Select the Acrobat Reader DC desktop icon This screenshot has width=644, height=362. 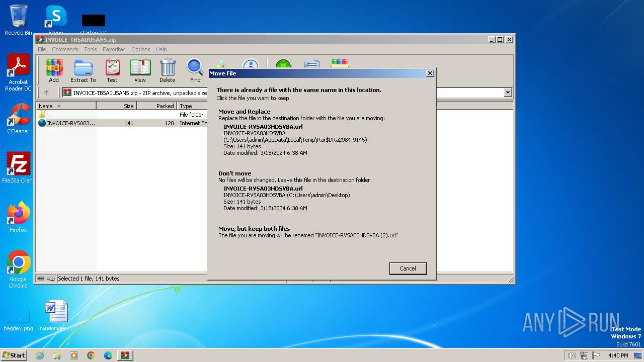(x=18, y=72)
